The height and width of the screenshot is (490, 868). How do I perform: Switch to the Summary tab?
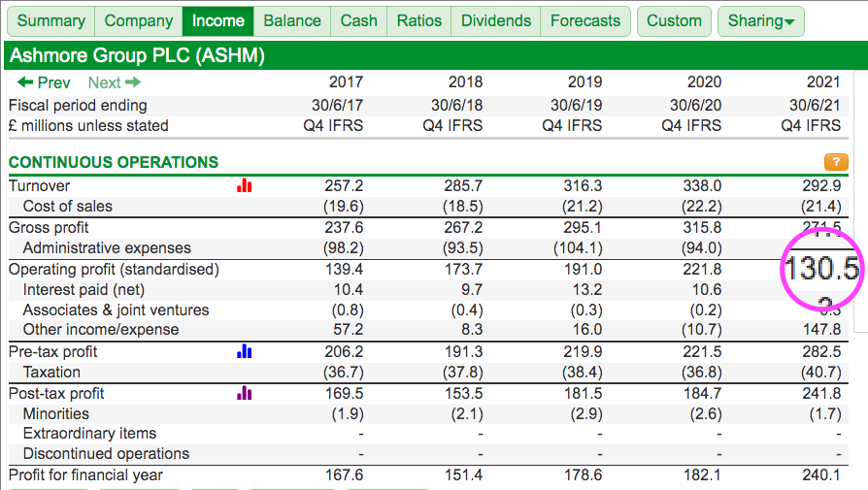tap(50, 21)
